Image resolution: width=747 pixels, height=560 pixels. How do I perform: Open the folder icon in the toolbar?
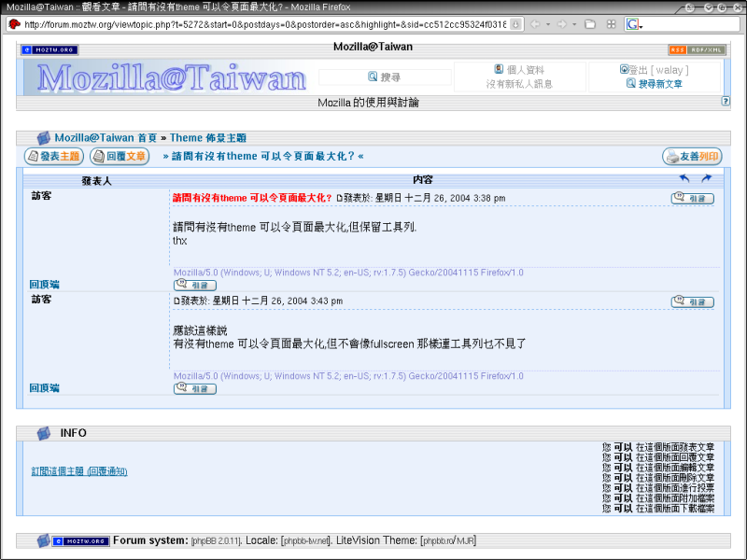pos(589,24)
